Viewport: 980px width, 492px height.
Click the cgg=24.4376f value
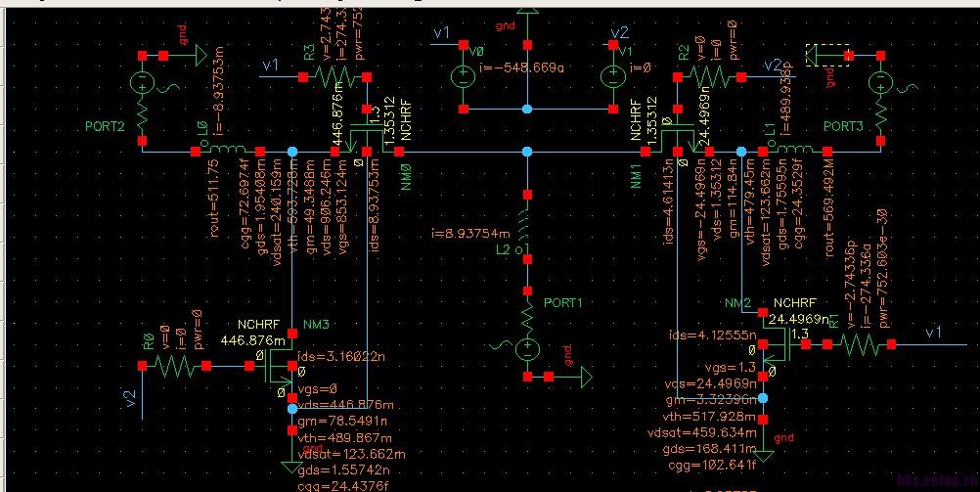point(345,486)
